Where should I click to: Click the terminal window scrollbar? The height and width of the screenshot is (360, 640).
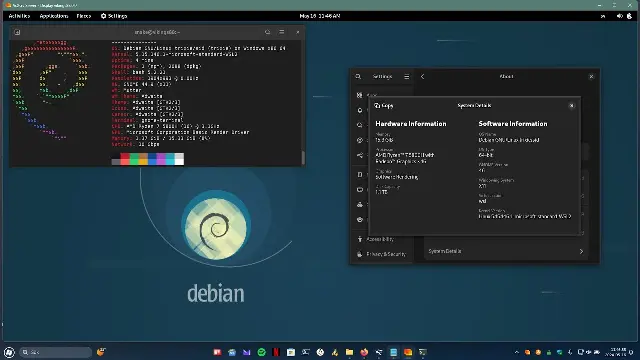pos(303,157)
